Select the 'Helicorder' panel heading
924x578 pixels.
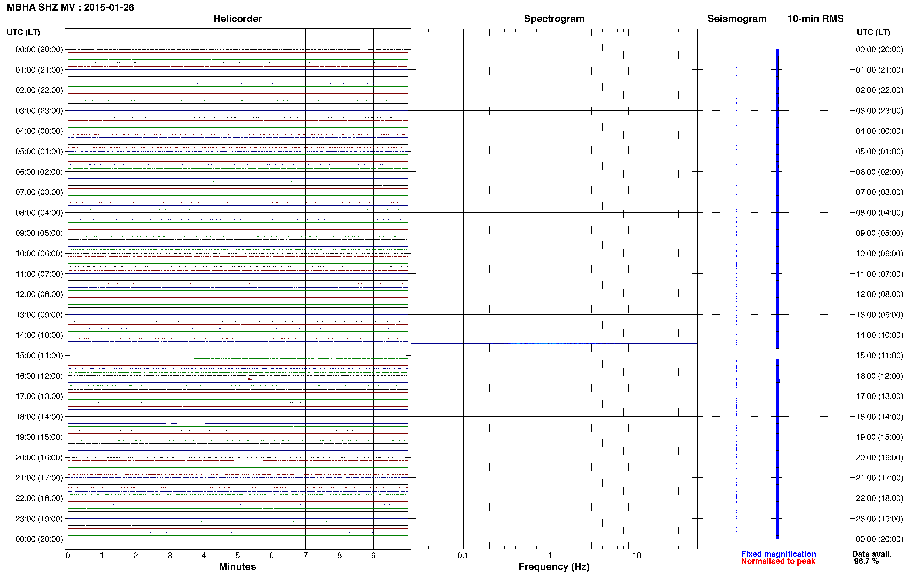tap(238, 19)
